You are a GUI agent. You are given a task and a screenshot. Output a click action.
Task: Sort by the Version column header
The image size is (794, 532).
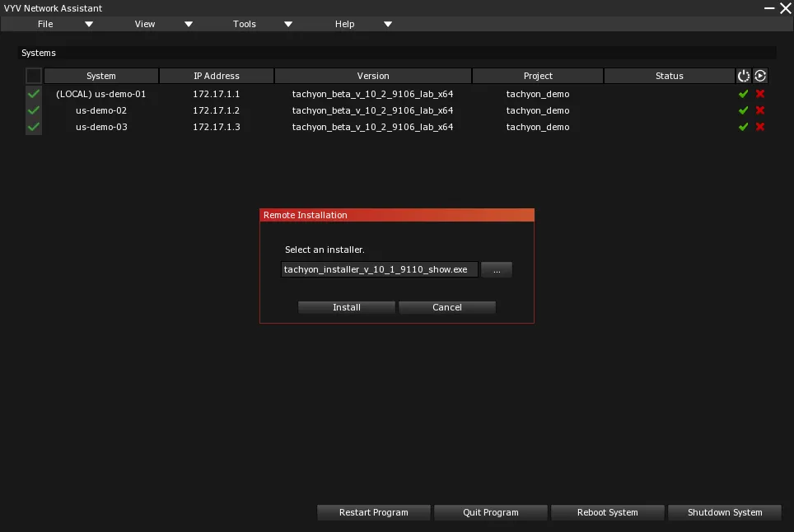tap(373, 76)
